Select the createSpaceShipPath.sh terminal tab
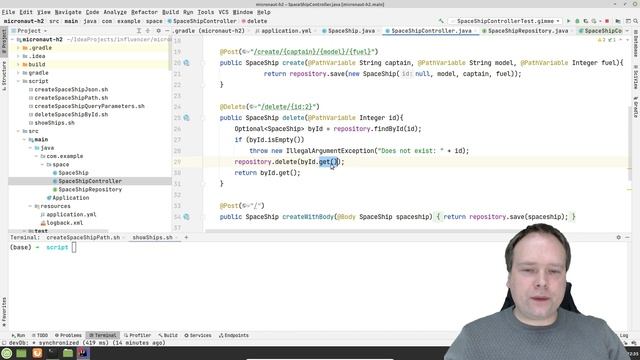The image size is (640, 360). pos(83,237)
